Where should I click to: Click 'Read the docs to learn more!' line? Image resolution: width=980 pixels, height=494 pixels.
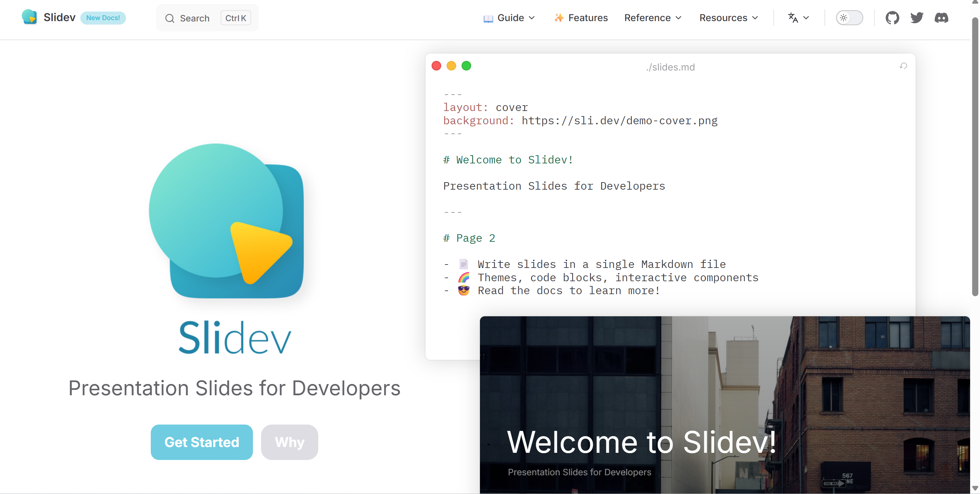[569, 290]
